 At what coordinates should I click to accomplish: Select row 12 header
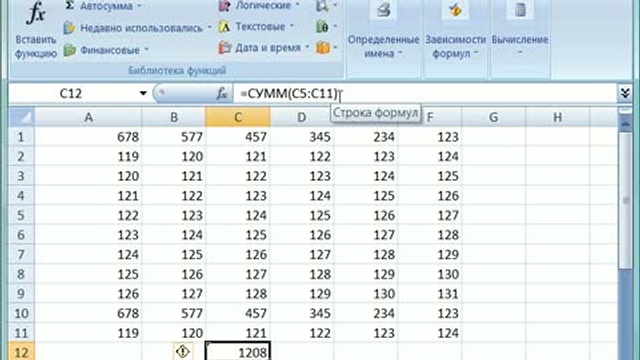(22, 352)
